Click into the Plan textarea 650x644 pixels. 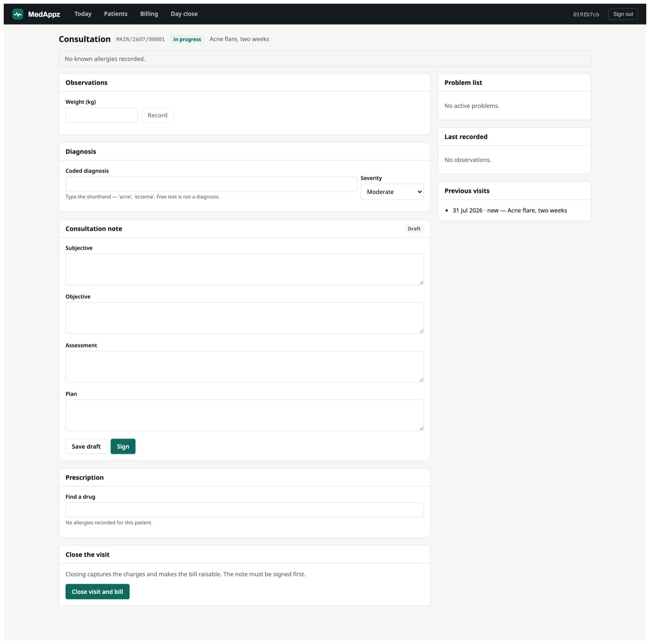[245, 415]
